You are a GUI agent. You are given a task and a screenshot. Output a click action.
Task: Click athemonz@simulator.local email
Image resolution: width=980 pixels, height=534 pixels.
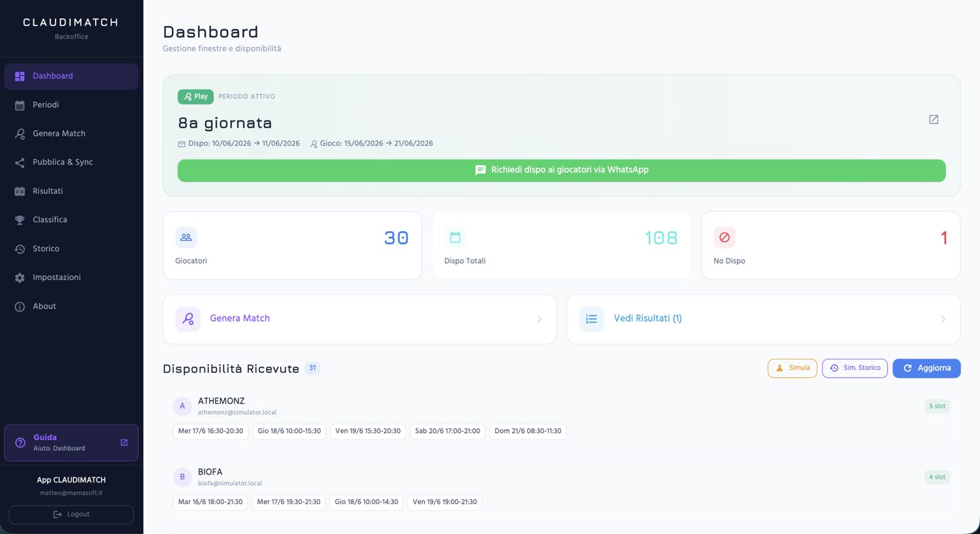tap(237, 413)
